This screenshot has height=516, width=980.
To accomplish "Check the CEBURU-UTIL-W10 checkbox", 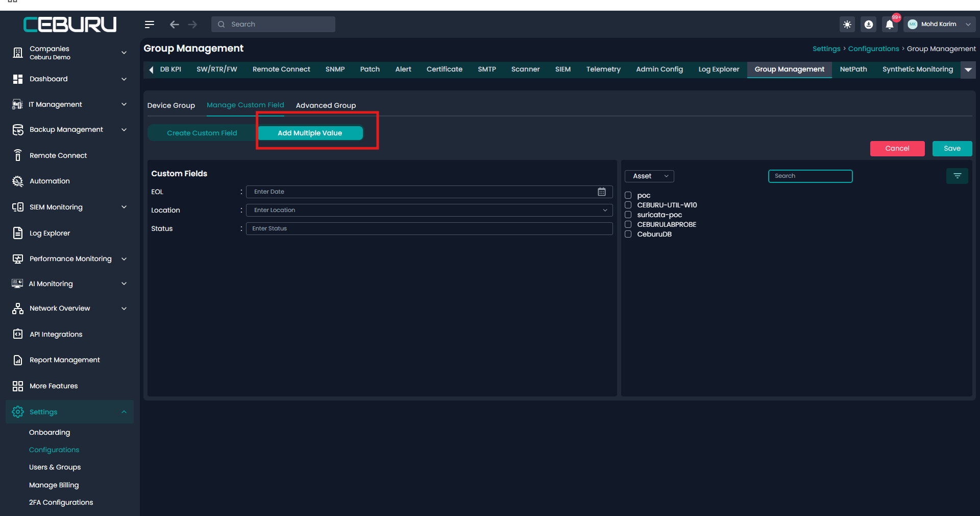I will pos(628,205).
